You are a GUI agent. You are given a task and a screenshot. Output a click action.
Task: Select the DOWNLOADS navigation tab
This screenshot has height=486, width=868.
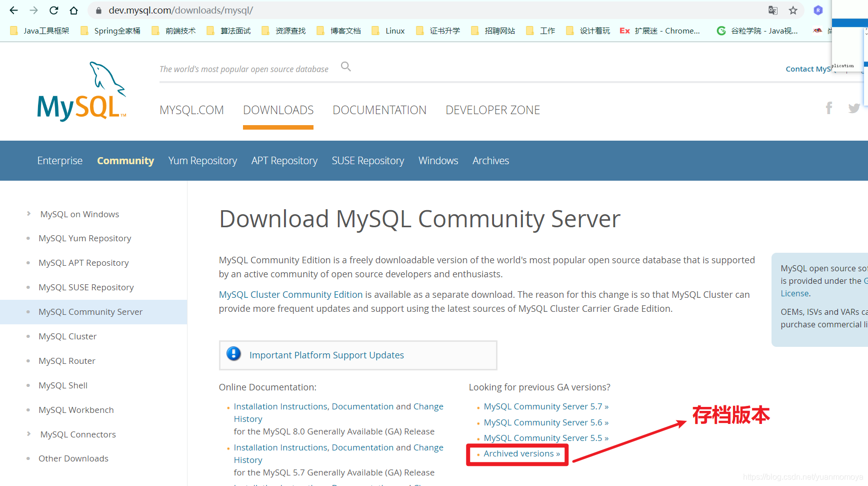click(278, 110)
